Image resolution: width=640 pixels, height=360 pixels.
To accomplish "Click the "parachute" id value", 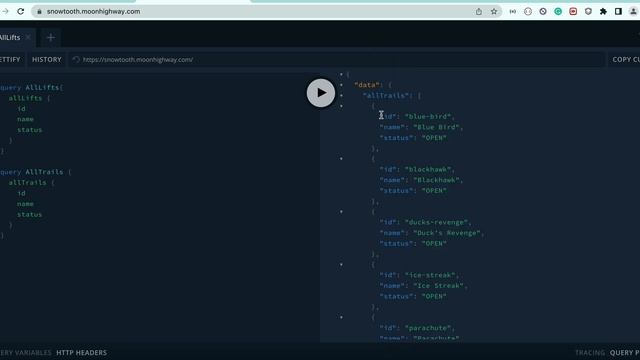I will point(427,328).
